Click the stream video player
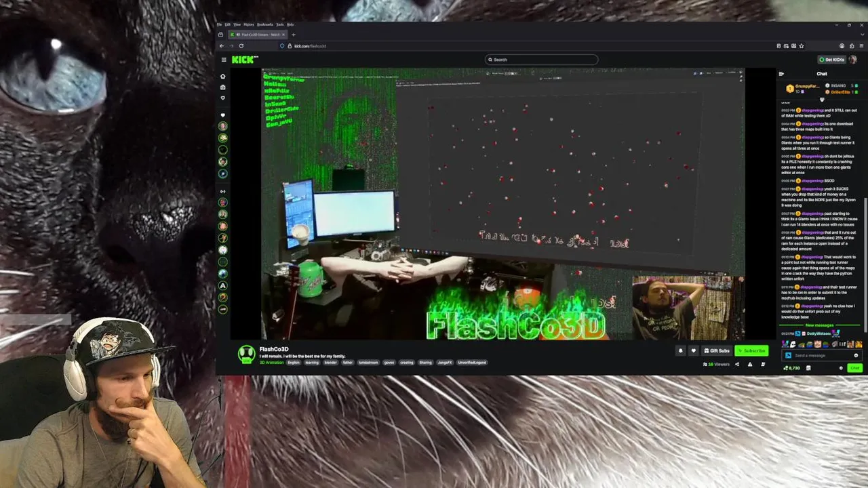Image resolution: width=868 pixels, height=488 pixels. click(503, 203)
